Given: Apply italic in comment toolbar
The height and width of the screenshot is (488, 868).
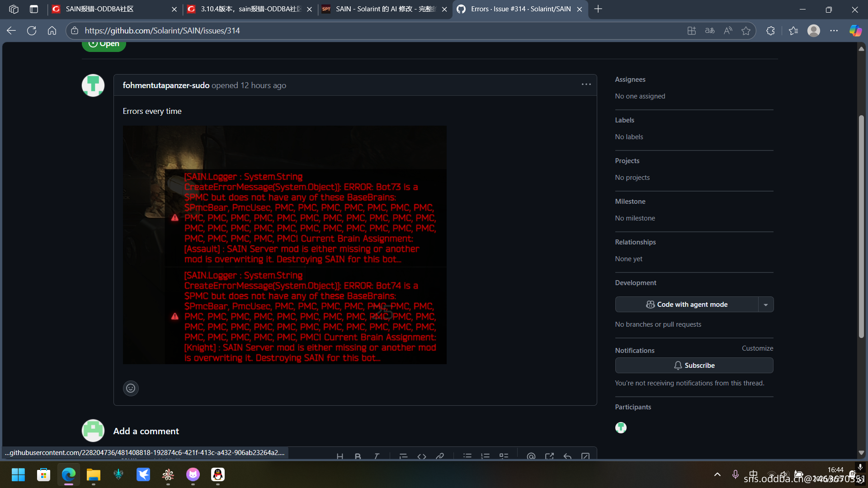Looking at the screenshot, I should coord(376,456).
